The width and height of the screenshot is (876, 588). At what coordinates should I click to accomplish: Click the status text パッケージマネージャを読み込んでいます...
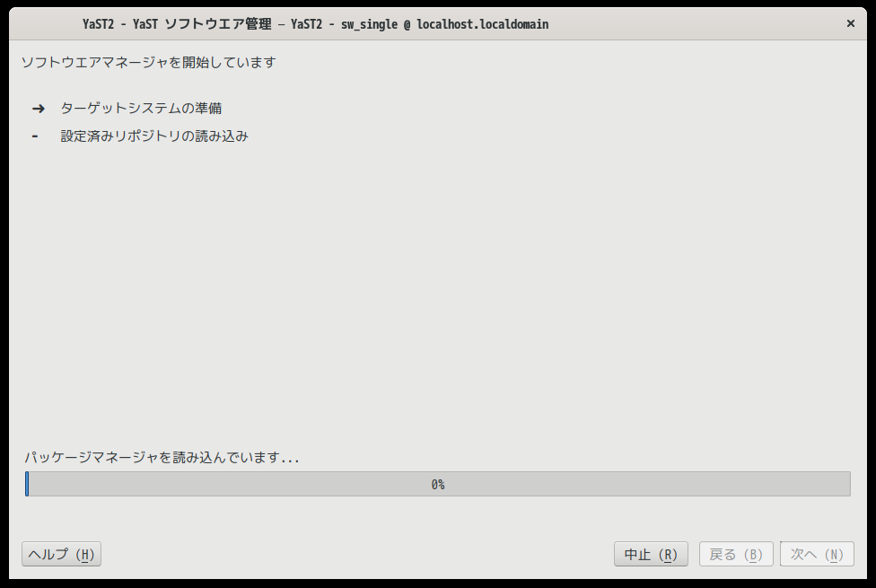[162, 457]
